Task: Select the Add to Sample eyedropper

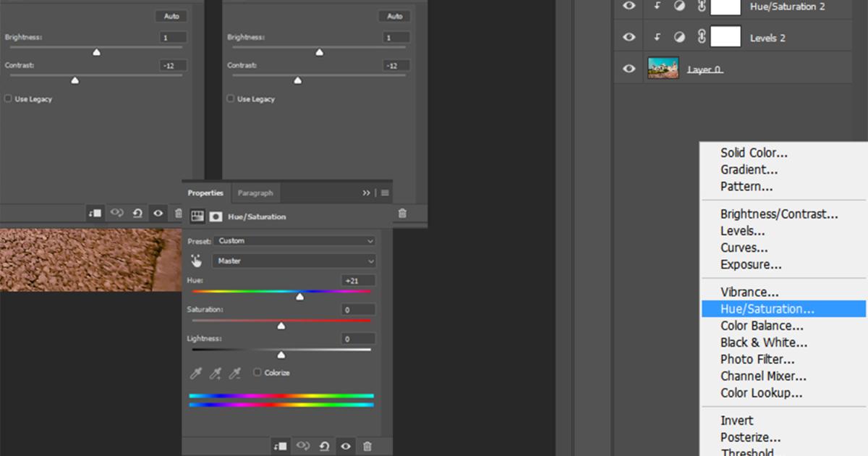Action: pos(216,373)
